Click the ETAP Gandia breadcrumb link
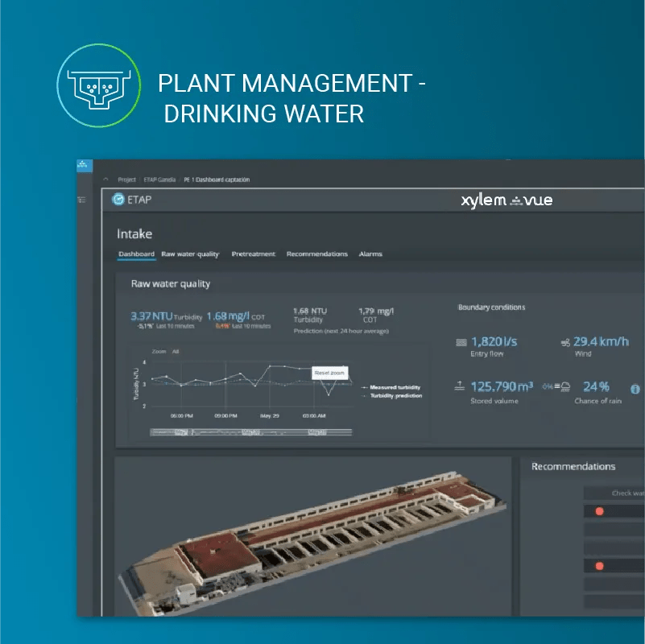 [x=159, y=180]
